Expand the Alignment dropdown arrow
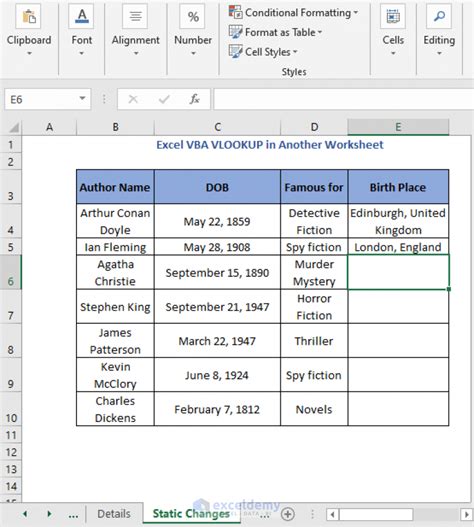This screenshot has width=474, height=527. [x=136, y=53]
